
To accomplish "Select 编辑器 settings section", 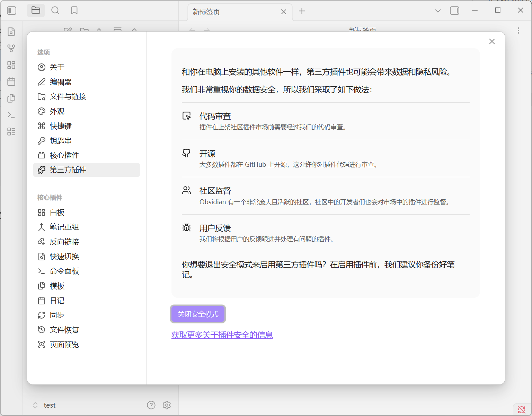I will pyautogui.click(x=87, y=82).
